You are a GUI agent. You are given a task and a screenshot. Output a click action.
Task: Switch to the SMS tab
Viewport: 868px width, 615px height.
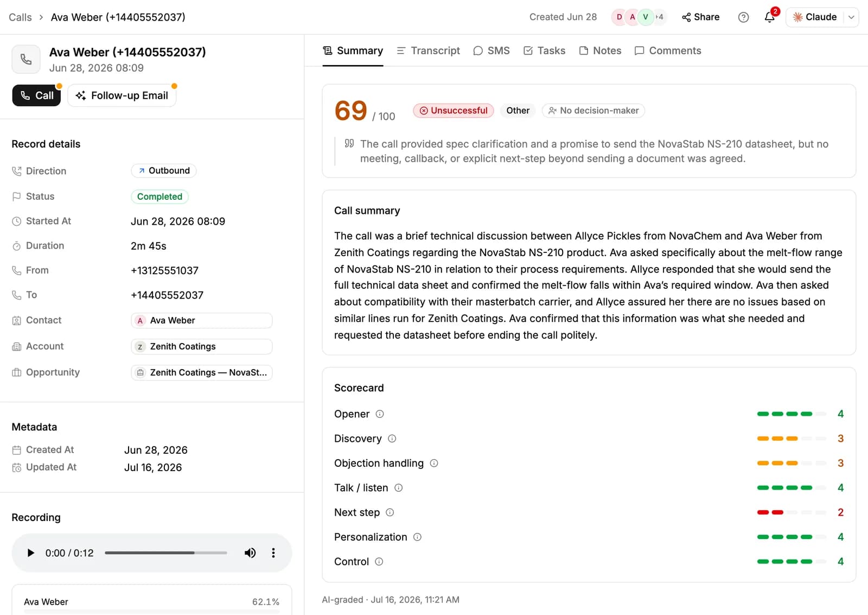pyautogui.click(x=492, y=51)
